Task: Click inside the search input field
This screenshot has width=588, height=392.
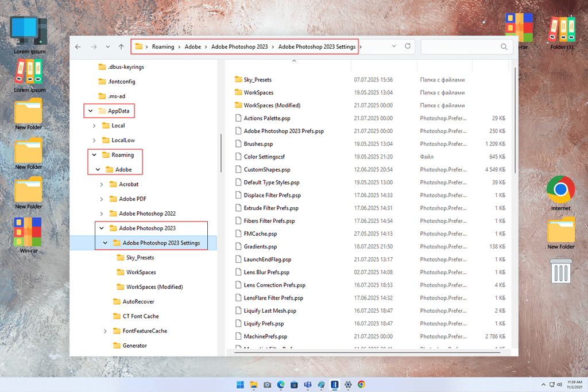Action: (461, 47)
